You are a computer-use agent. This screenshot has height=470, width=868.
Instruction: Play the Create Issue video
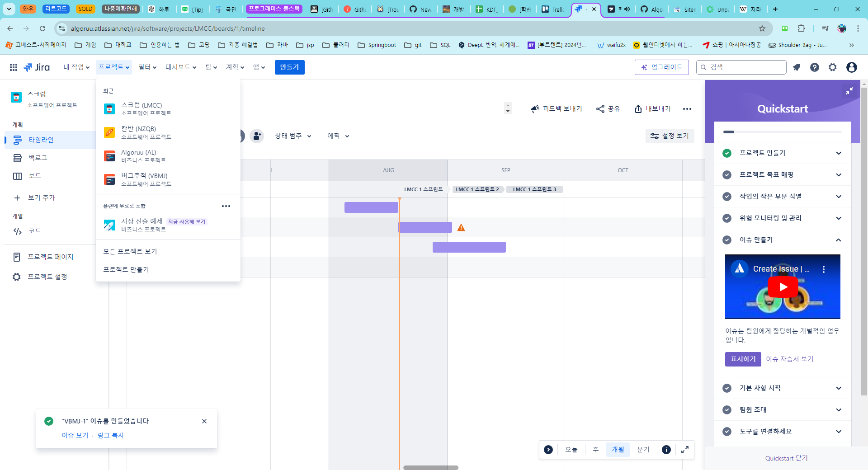[x=783, y=287]
